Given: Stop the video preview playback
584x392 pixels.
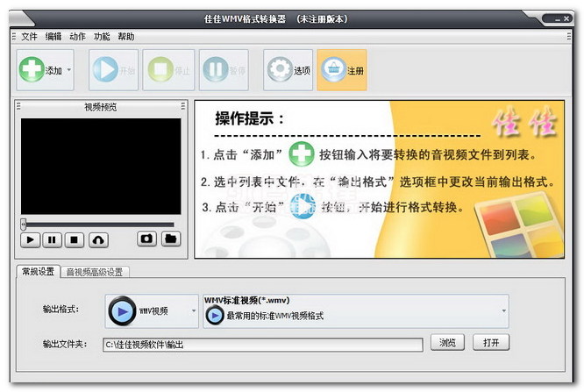Looking at the screenshot, I should pos(75,239).
